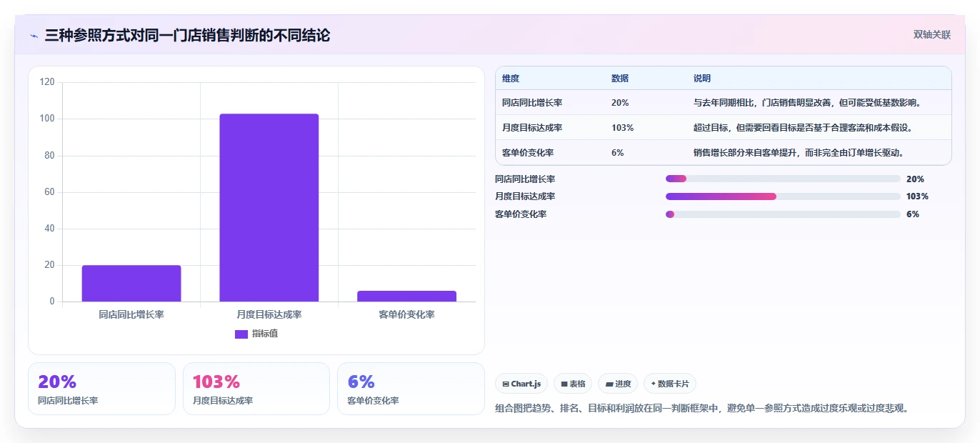
Task: Click the 客单价变化率 x-axis label
Action: point(407,314)
